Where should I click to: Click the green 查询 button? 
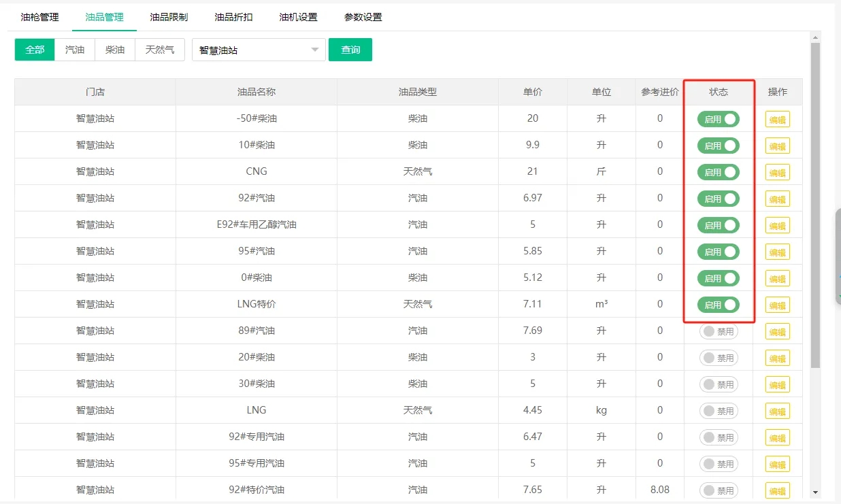click(350, 50)
